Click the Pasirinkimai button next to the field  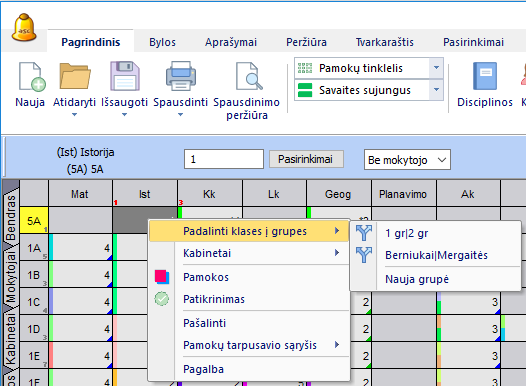[x=306, y=159]
